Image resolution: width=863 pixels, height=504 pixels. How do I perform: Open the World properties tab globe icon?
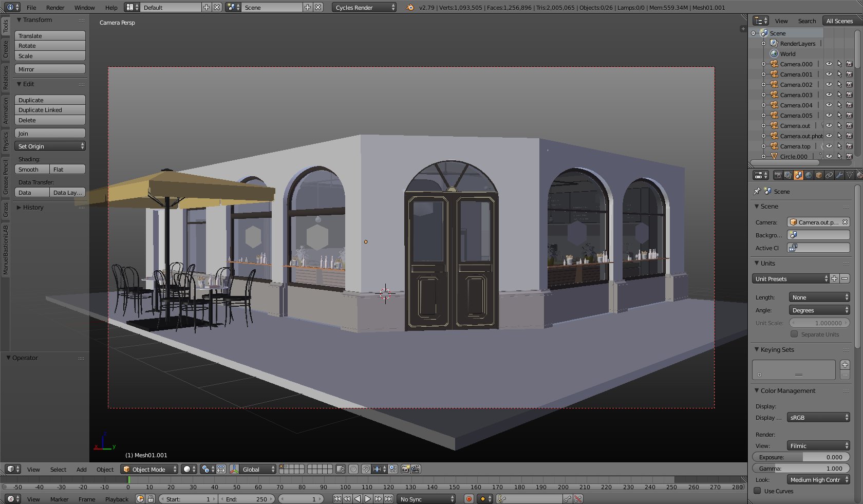[x=809, y=175]
